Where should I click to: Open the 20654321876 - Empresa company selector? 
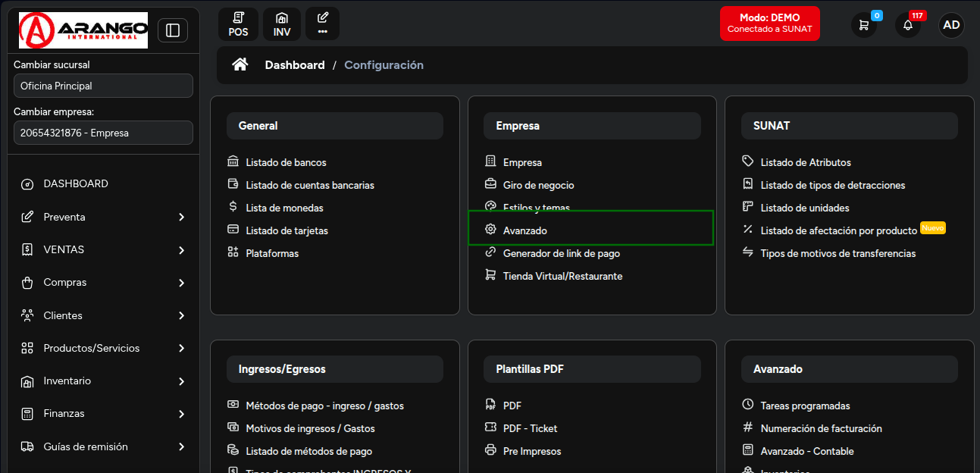click(x=103, y=133)
